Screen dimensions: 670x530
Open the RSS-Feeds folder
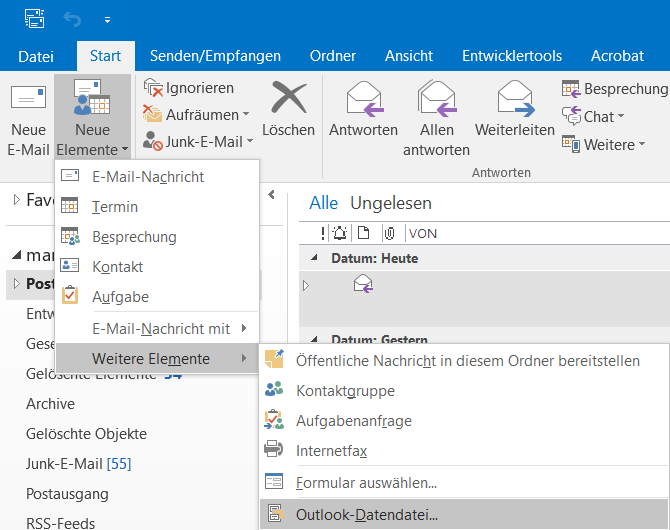pyautogui.click(x=60, y=523)
